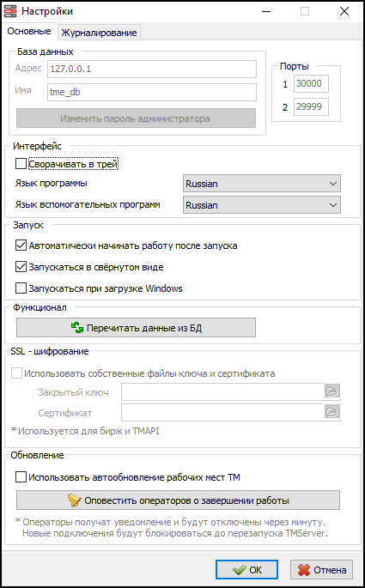Open the Язык программы dropdown
This screenshot has height=588, width=365.
click(x=262, y=184)
